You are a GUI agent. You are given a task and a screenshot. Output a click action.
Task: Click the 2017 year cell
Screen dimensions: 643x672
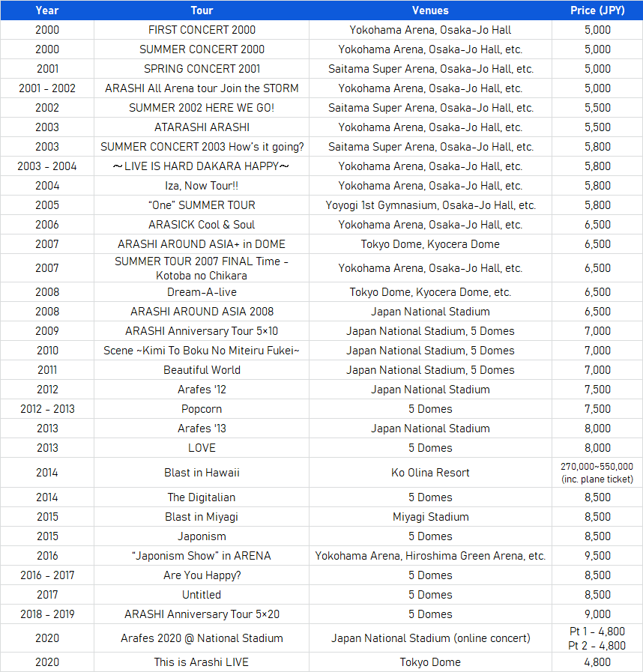coord(47,595)
